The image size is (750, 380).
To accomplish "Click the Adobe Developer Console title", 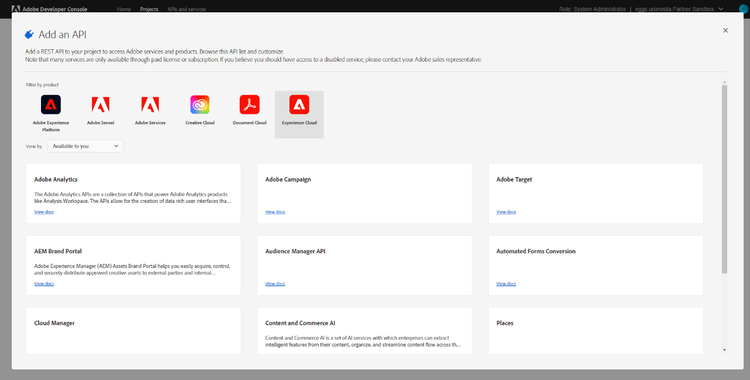I will [x=55, y=9].
